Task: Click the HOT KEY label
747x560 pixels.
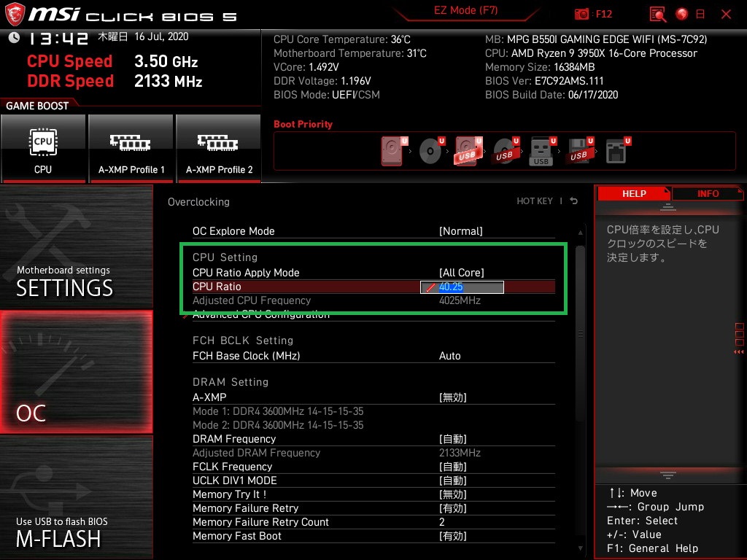Action: tap(535, 201)
